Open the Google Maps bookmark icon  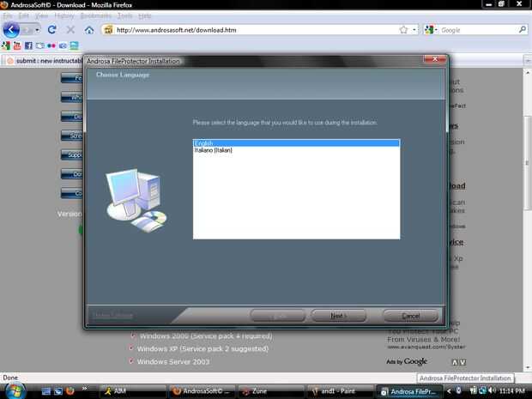click(6, 45)
